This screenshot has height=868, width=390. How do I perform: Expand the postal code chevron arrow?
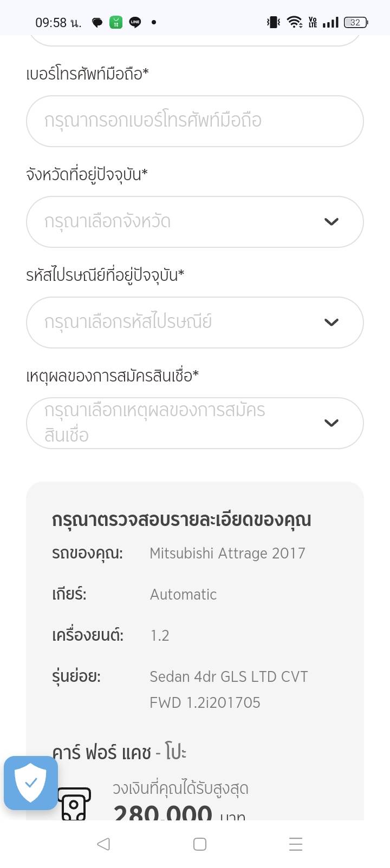point(331,322)
